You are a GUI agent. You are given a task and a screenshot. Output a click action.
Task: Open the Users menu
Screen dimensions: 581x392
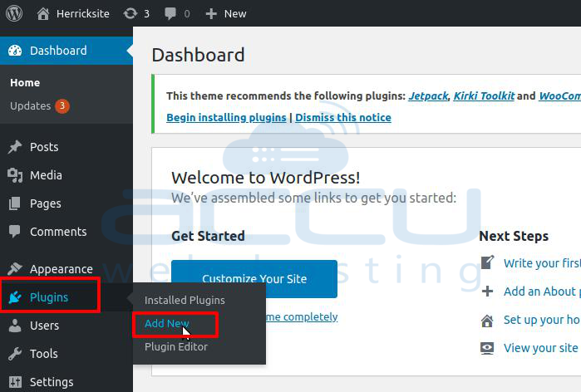pyautogui.click(x=44, y=326)
